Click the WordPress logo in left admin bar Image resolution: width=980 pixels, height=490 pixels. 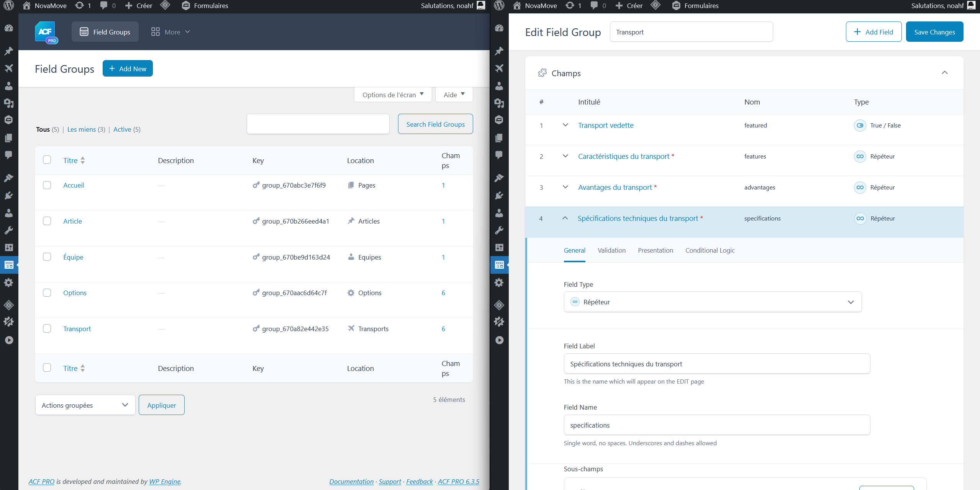[8, 5]
